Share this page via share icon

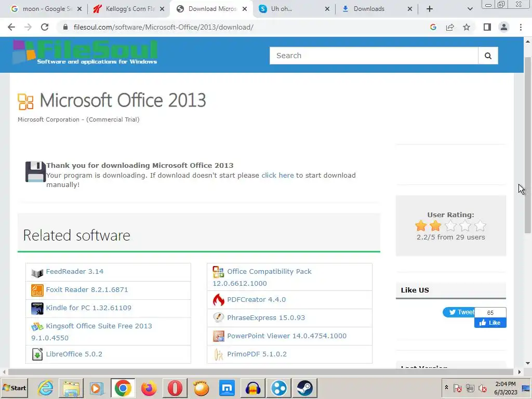450,27
